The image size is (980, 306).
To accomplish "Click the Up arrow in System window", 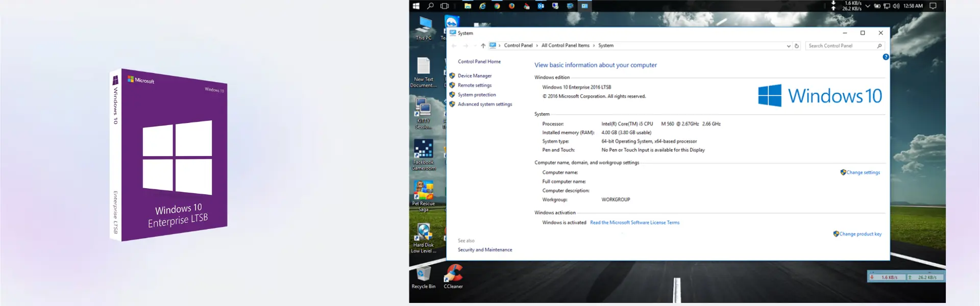I will pos(483,46).
